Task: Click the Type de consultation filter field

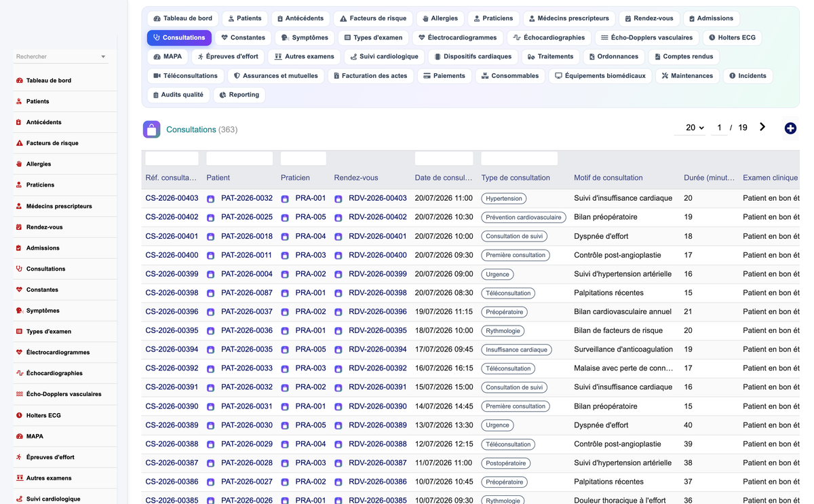Action: pyautogui.click(x=519, y=159)
